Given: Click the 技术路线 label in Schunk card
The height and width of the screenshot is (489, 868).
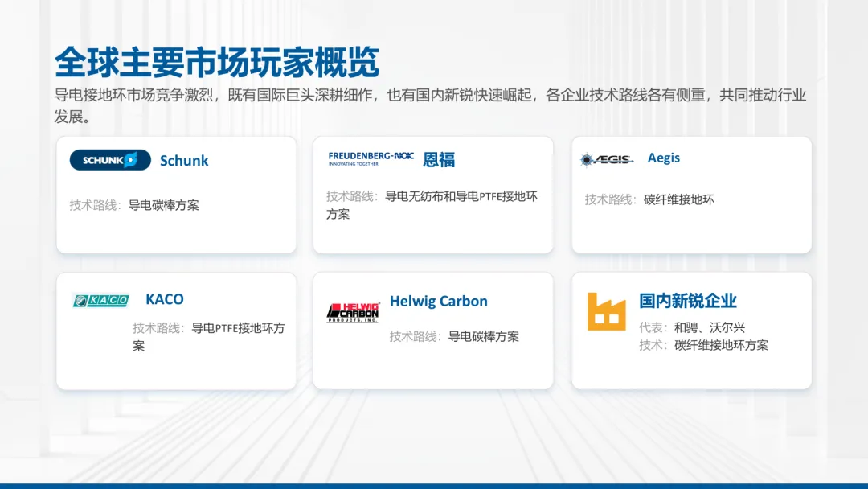Looking at the screenshot, I should (x=95, y=205).
